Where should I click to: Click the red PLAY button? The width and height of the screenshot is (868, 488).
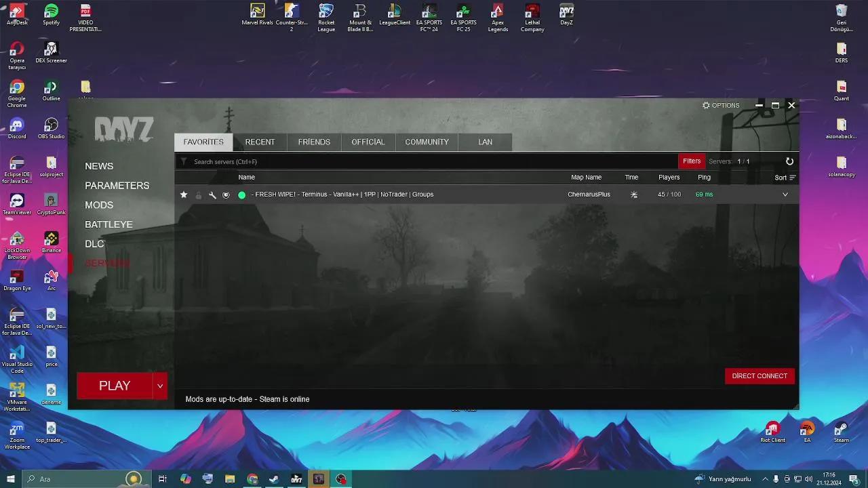(115, 386)
